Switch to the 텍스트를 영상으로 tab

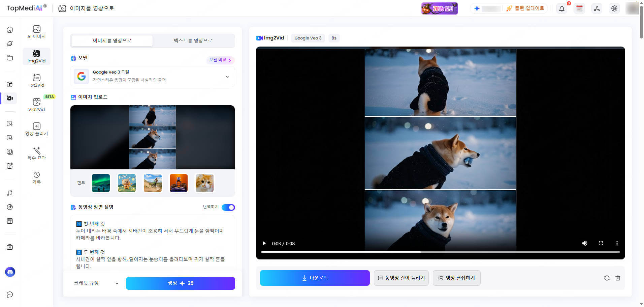click(192, 40)
